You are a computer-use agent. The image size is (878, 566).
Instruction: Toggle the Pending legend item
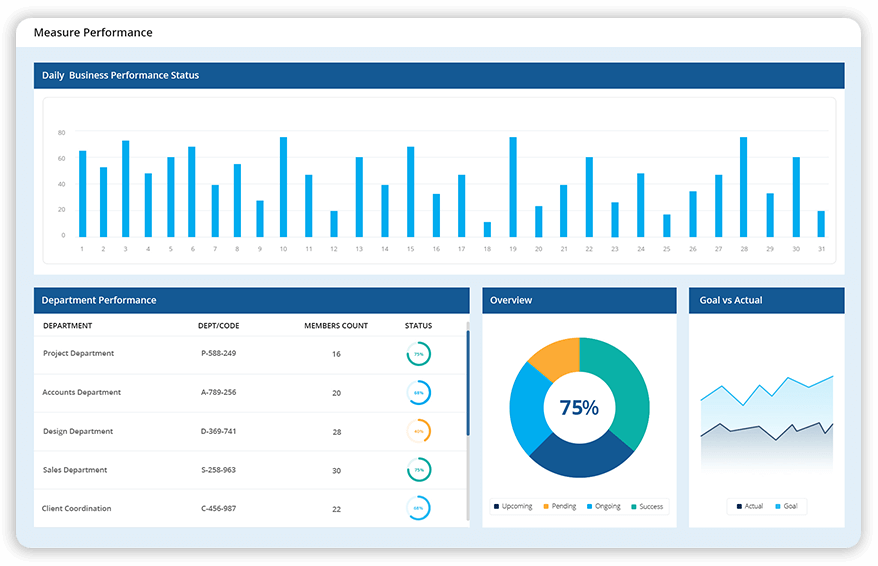pos(560,507)
